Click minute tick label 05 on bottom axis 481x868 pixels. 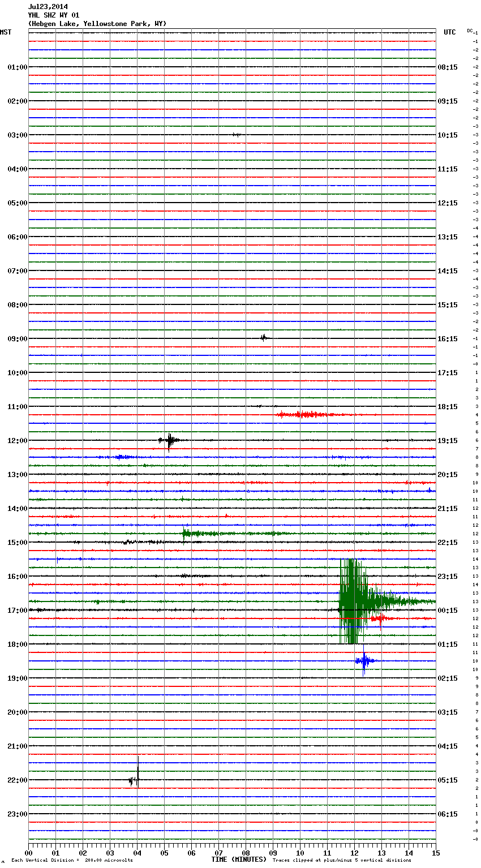point(164,853)
